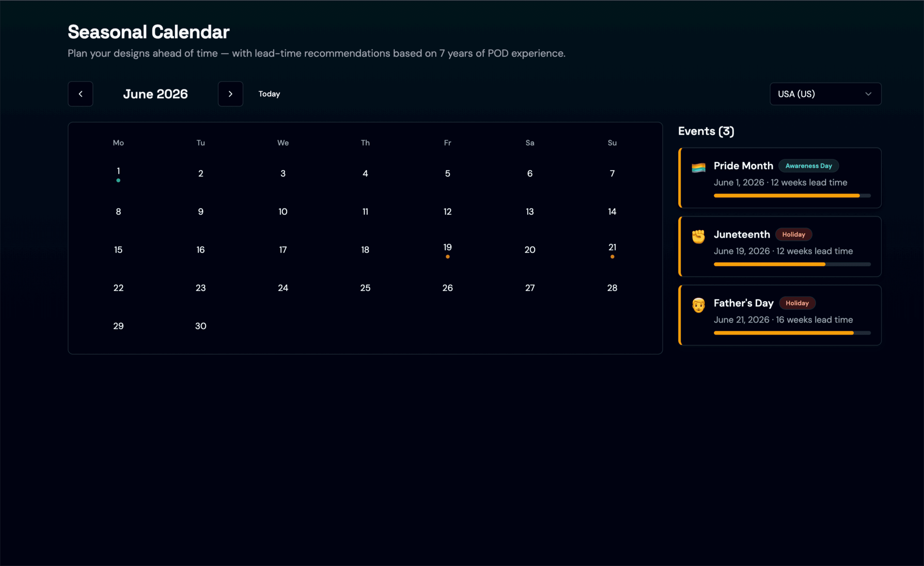Select June 19 on the calendar
This screenshot has height=566, width=924.
click(447, 250)
